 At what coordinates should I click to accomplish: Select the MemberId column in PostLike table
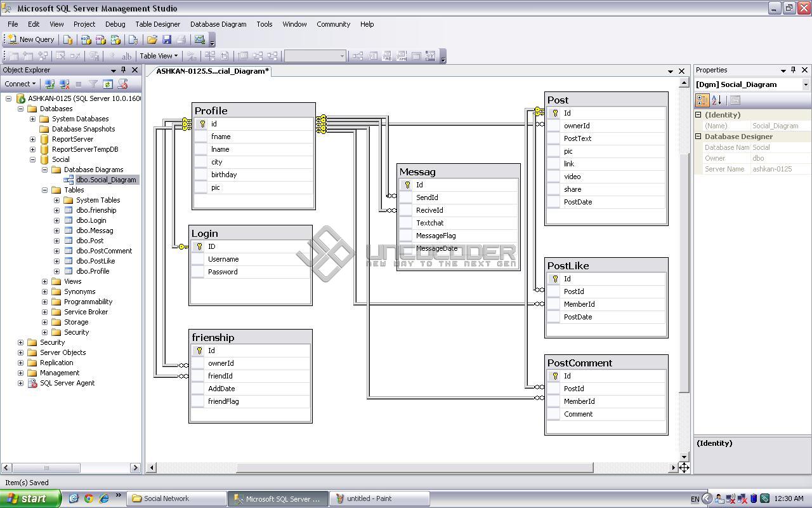coord(606,304)
